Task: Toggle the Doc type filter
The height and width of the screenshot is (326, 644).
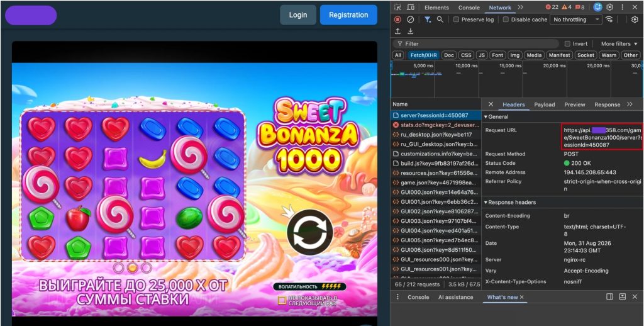Action: click(x=449, y=55)
